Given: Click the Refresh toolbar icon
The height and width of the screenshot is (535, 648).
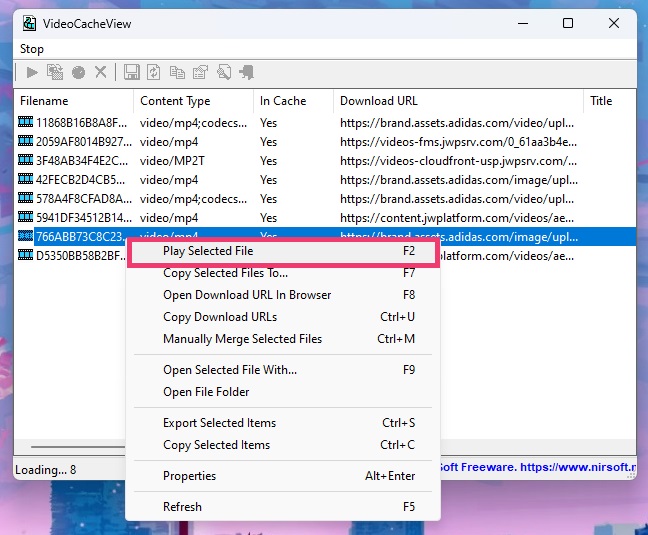Looking at the screenshot, I should 154,72.
